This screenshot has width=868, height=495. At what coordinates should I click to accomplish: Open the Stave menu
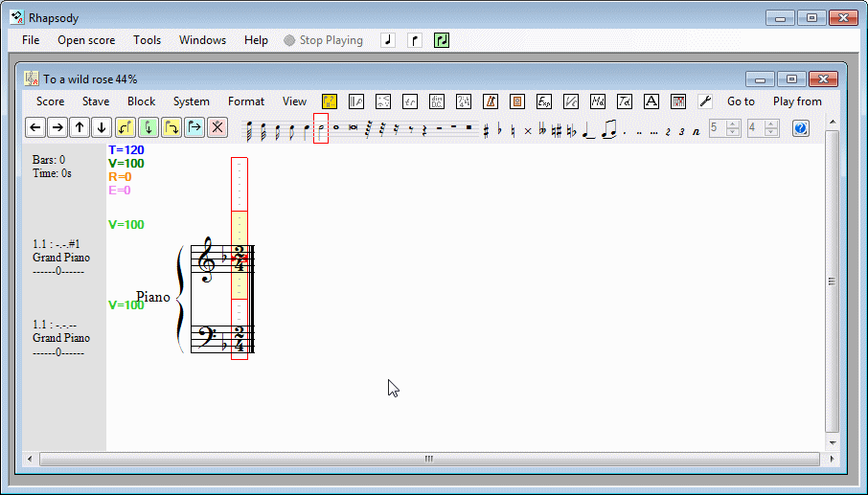coord(96,101)
